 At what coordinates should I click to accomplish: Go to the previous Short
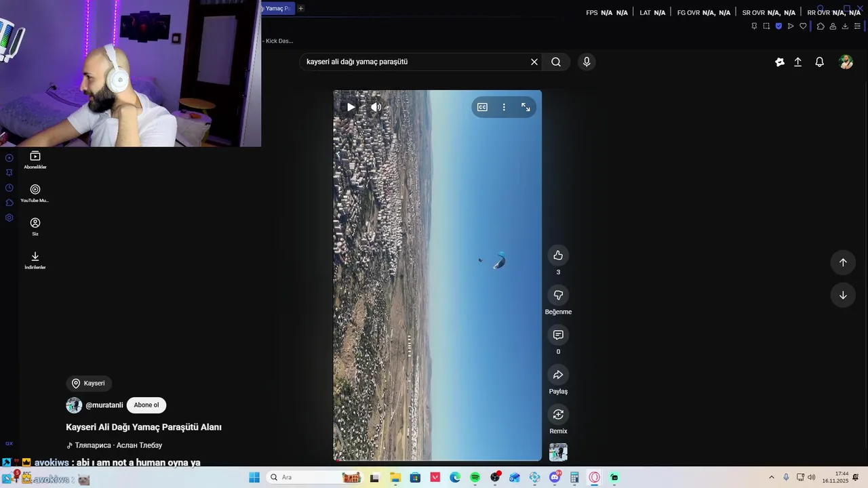(843, 262)
